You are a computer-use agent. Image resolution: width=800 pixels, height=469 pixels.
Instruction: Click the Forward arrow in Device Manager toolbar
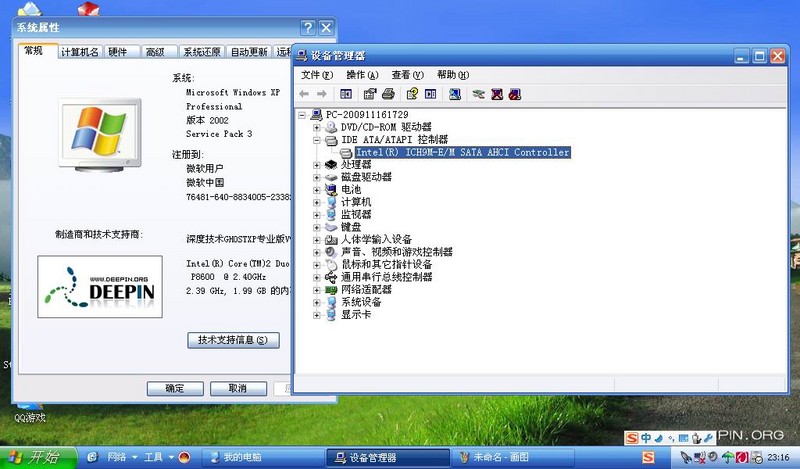tap(322, 94)
